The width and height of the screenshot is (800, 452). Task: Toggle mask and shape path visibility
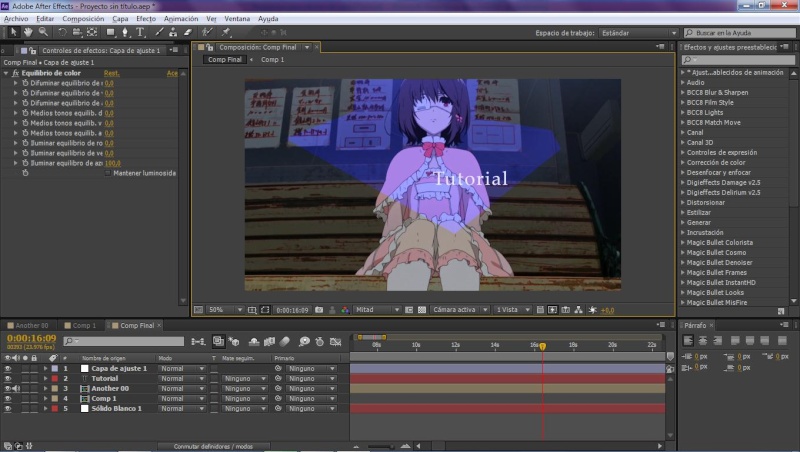tap(265, 310)
